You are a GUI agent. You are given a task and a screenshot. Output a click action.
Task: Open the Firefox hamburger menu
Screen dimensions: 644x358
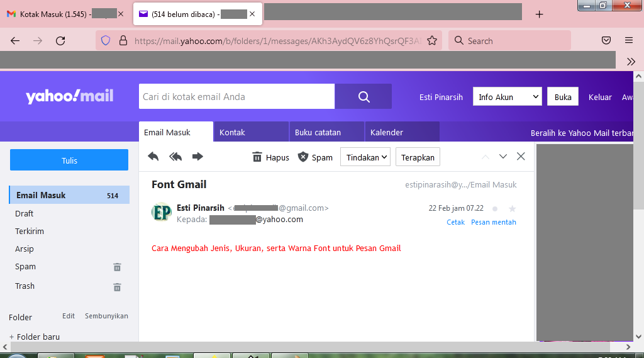pos(629,40)
